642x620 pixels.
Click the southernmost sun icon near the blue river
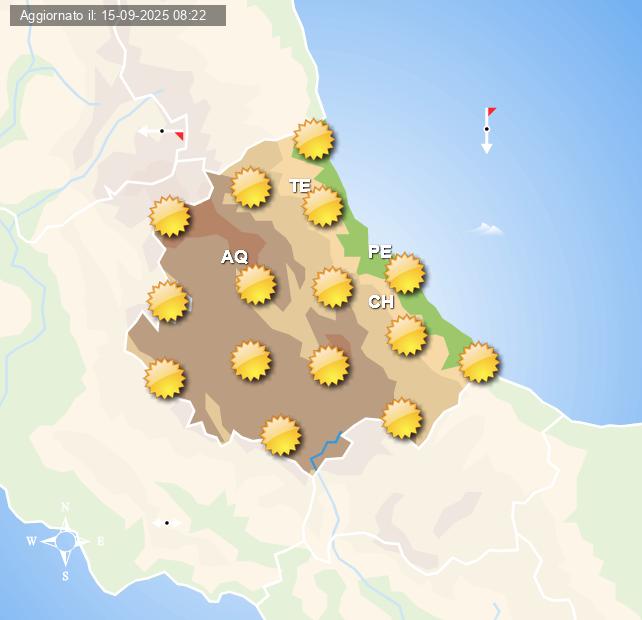click(x=281, y=436)
